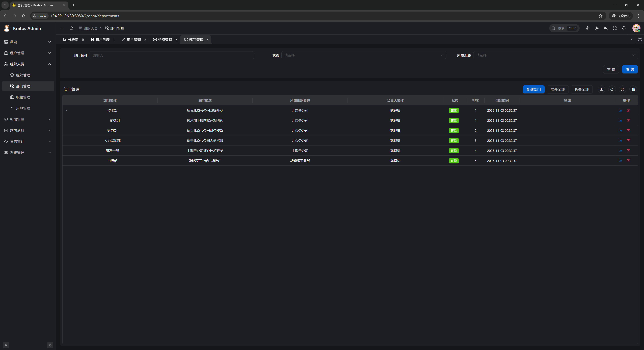Toggle the sidebar pin at bottom
This screenshot has width=644, height=350.
tap(50, 345)
